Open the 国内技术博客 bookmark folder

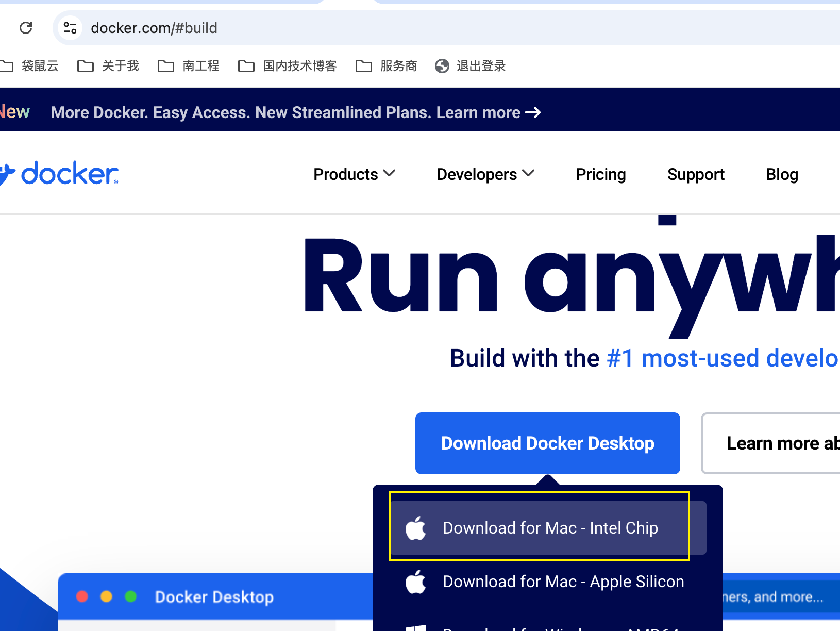(x=288, y=66)
